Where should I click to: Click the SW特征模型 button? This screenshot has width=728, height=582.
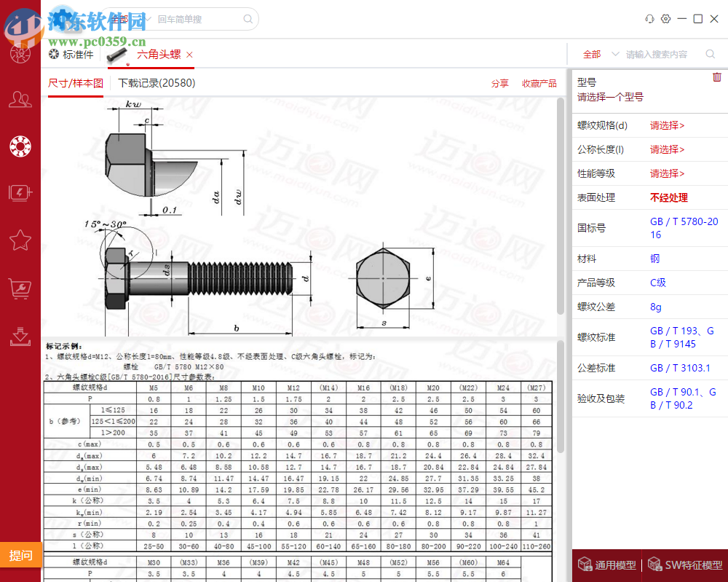point(683,564)
